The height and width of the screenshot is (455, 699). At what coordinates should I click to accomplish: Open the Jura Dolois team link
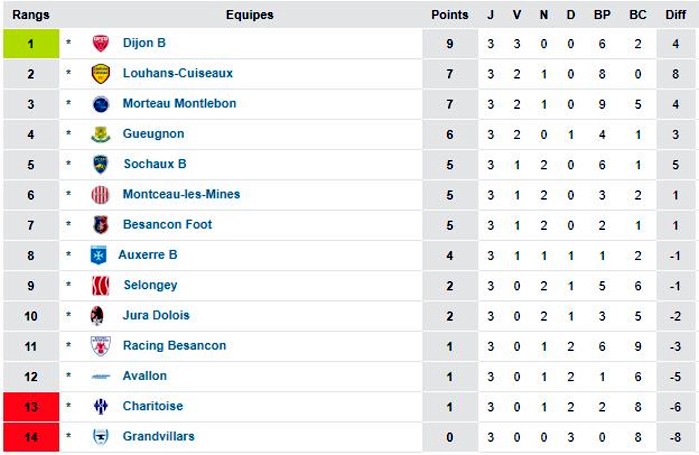(156, 315)
